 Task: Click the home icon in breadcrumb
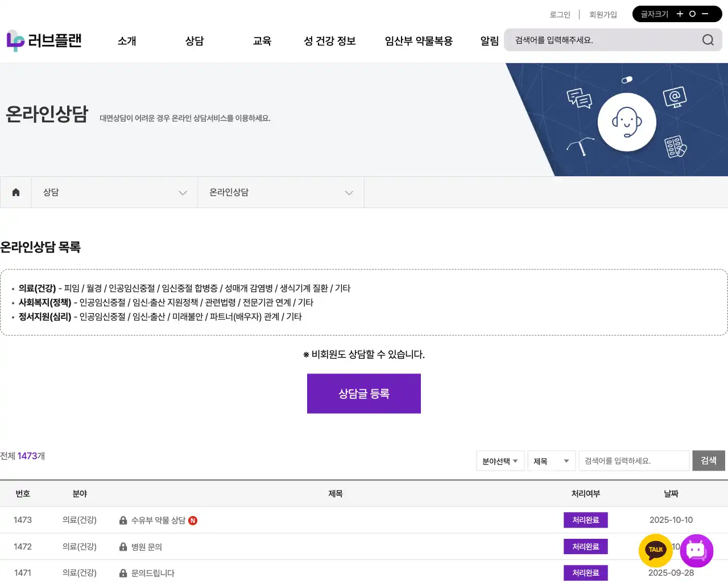click(x=16, y=192)
